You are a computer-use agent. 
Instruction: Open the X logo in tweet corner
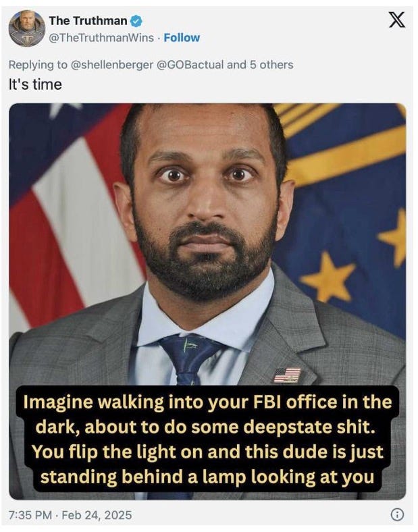(x=396, y=20)
